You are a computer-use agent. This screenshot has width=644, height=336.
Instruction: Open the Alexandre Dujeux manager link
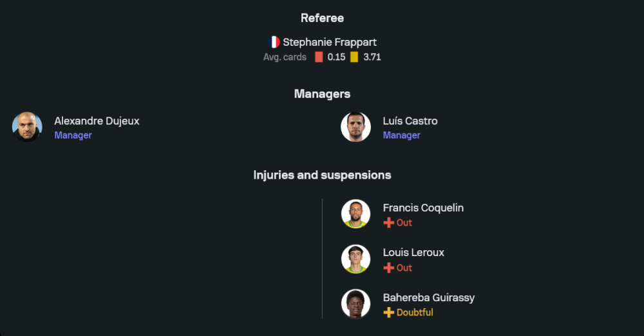tap(97, 121)
